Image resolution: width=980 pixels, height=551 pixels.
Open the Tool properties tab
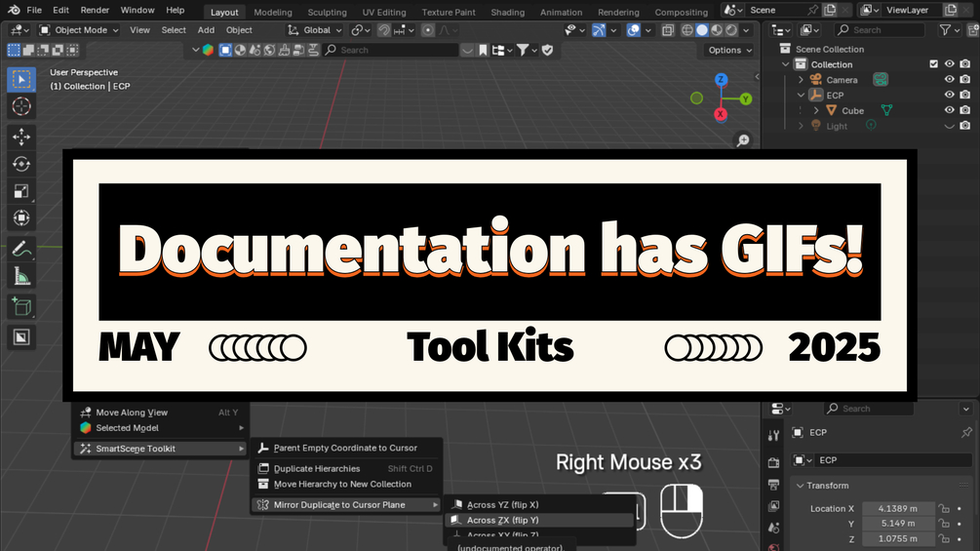773,435
